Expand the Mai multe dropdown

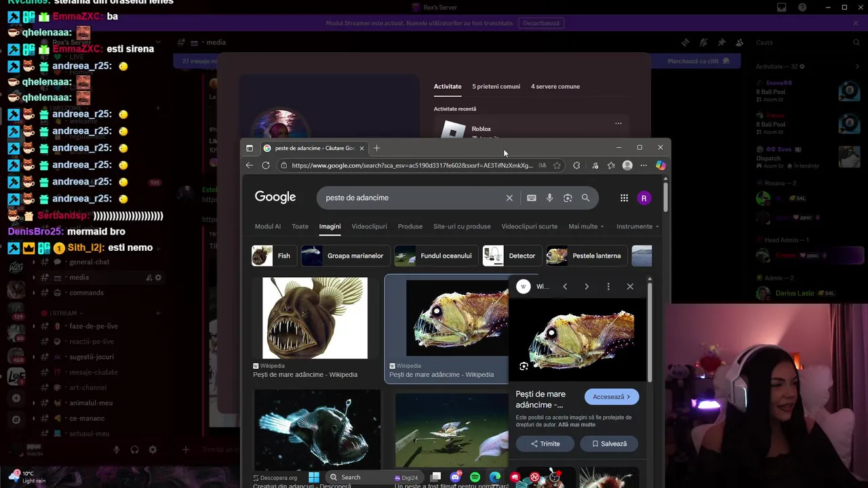coord(586,226)
